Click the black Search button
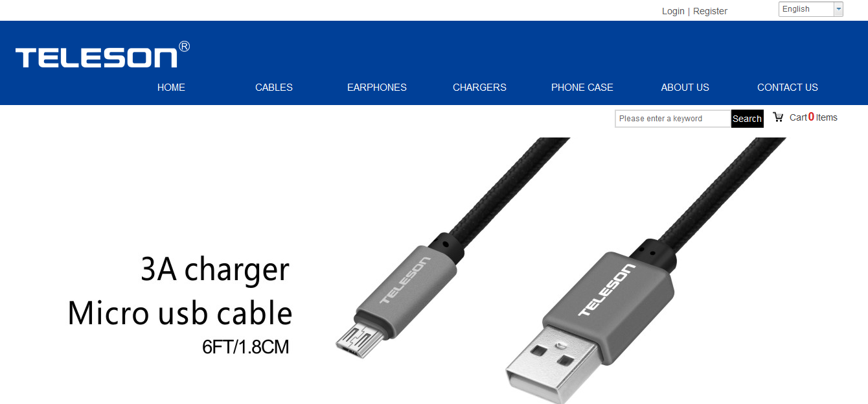 (x=747, y=119)
